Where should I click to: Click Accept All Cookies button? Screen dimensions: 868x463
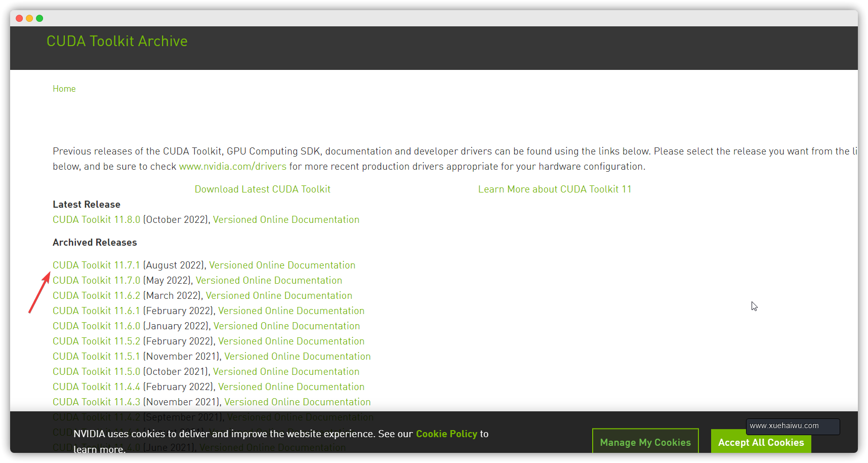pos(761,442)
